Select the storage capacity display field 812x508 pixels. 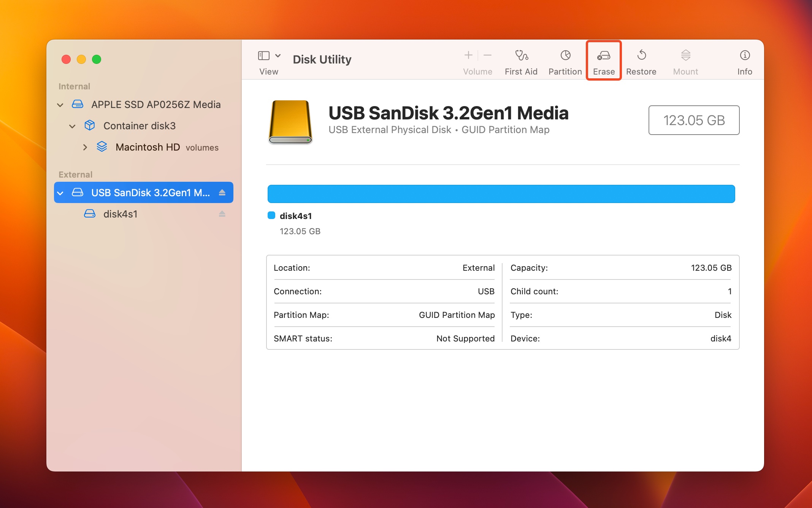pyautogui.click(x=693, y=120)
